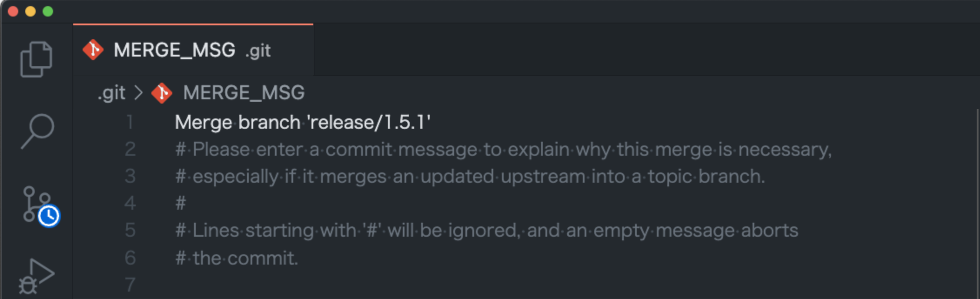
Task: Click line number 4 in gutter
Action: tap(130, 203)
